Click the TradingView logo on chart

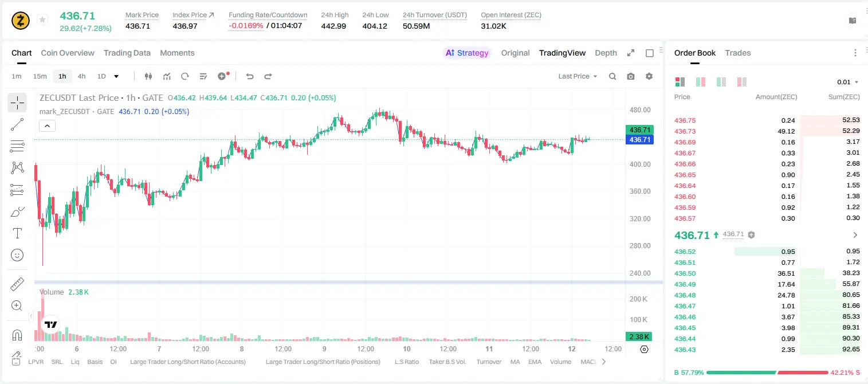pyautogui.click(x=51, y=324)
